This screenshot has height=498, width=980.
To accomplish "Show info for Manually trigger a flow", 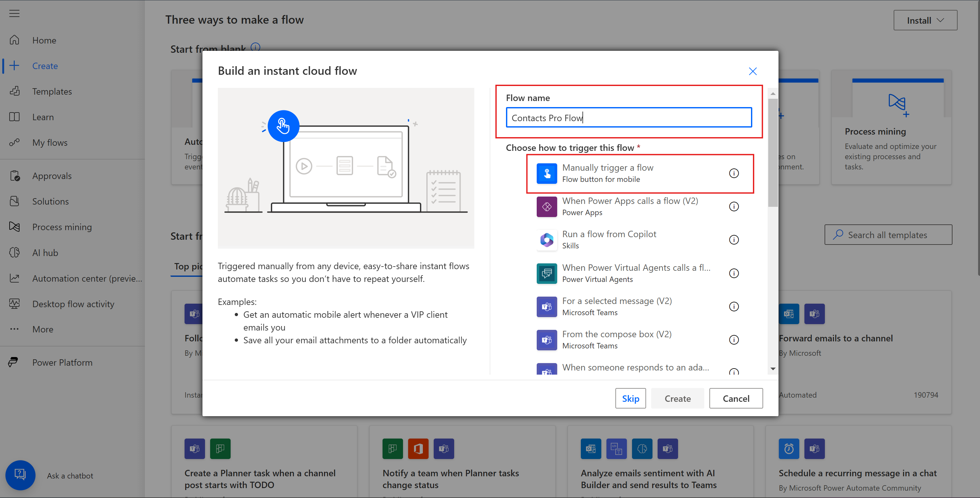I will point(733,173).
